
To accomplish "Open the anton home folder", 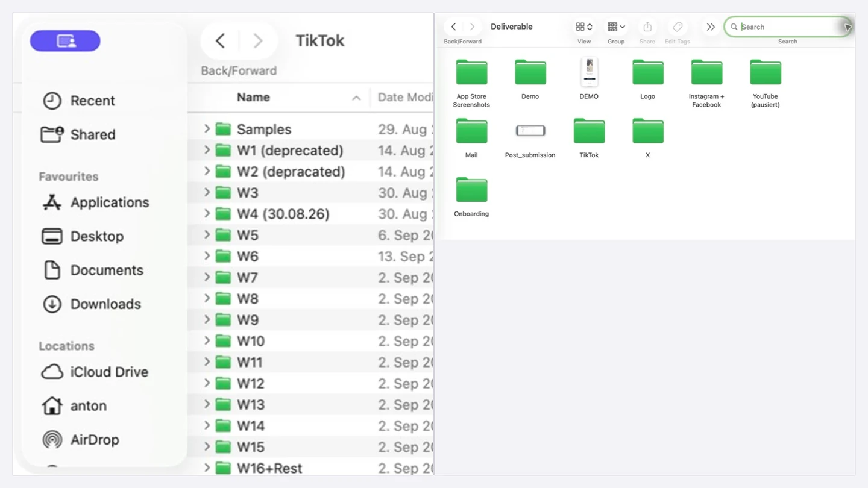I will point(75,405).
